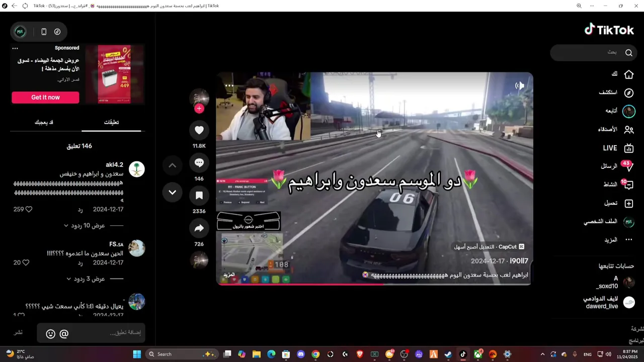Open the taskbar weather widget

coord(20,354)
